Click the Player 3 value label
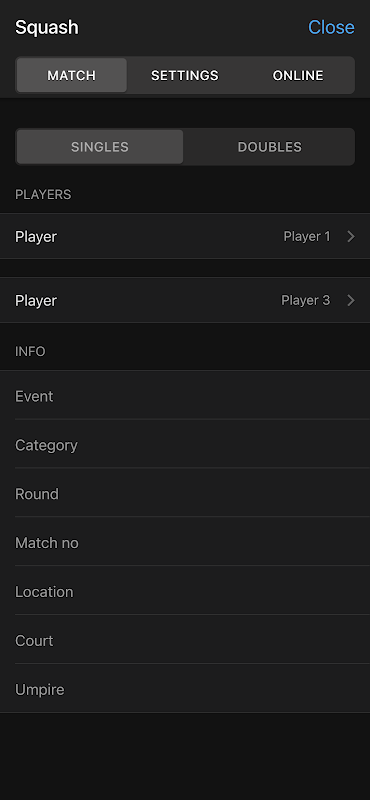This screenshot has height=800, width=370. (306, 301)
